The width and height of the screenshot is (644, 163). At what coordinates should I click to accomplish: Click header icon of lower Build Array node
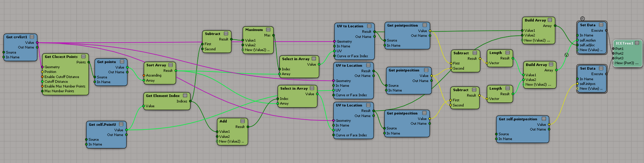click(551, 64)
